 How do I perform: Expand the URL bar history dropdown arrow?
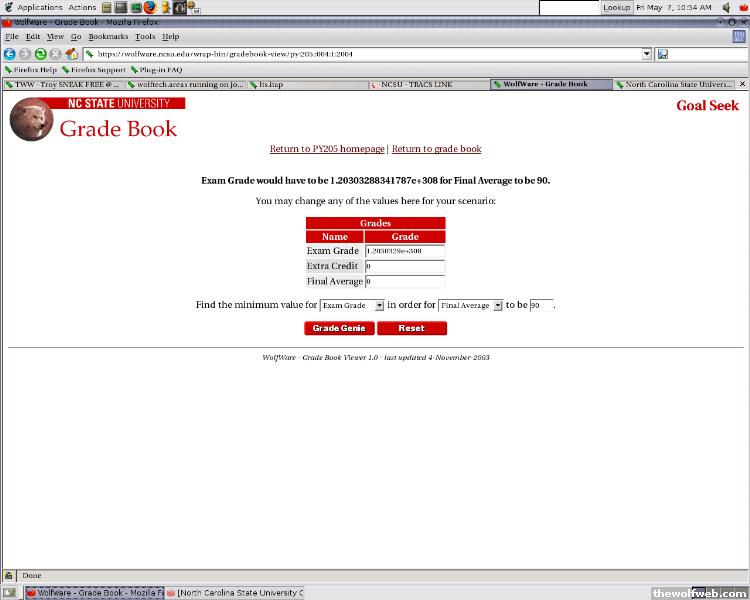click(x=647, y=54)
